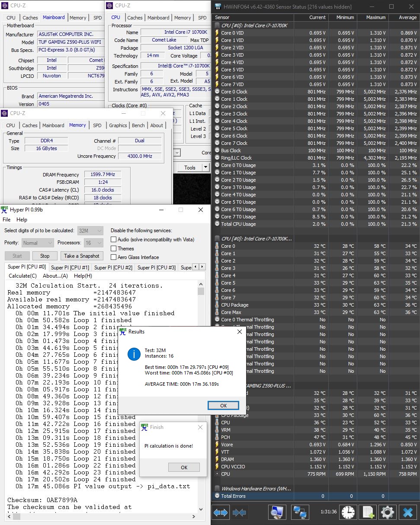Click HWiNFO64 title bar app icon
The height and width of the screenshot is (525, 420).
tap(217, 6)
